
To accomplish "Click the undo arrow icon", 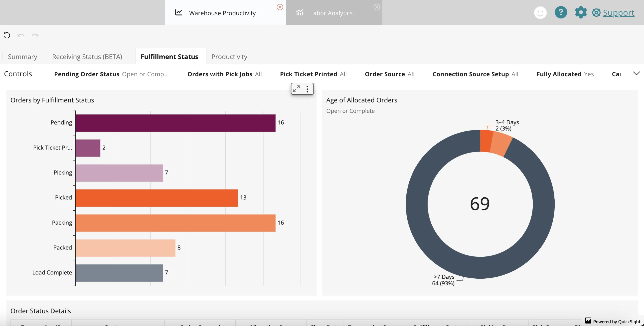I will coord(21,35).
